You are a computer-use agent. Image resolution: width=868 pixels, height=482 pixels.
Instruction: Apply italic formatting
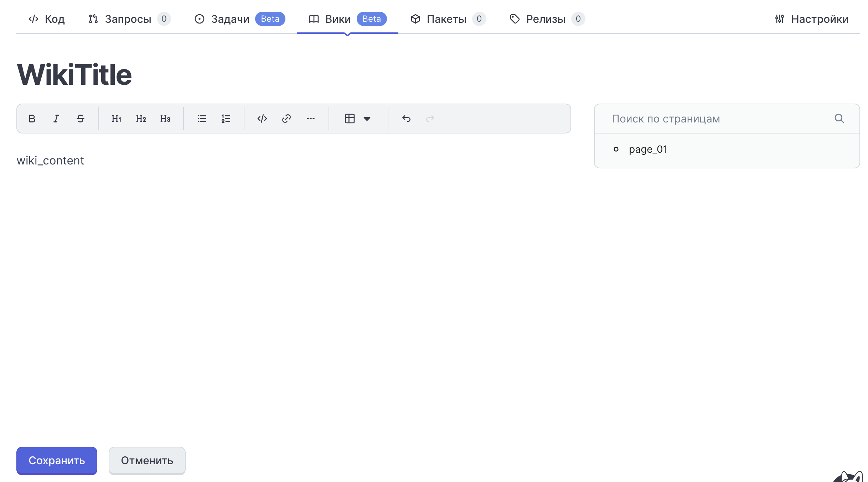click(56, 119)
